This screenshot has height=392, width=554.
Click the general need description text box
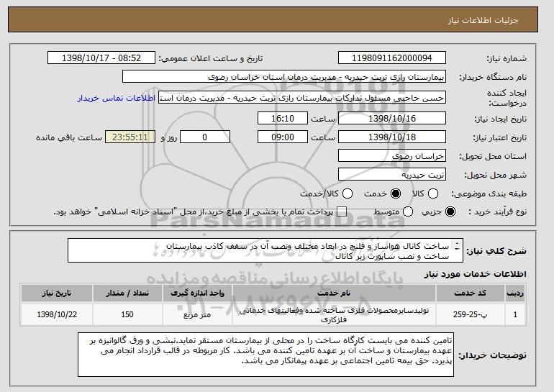[x=265, y=250]
